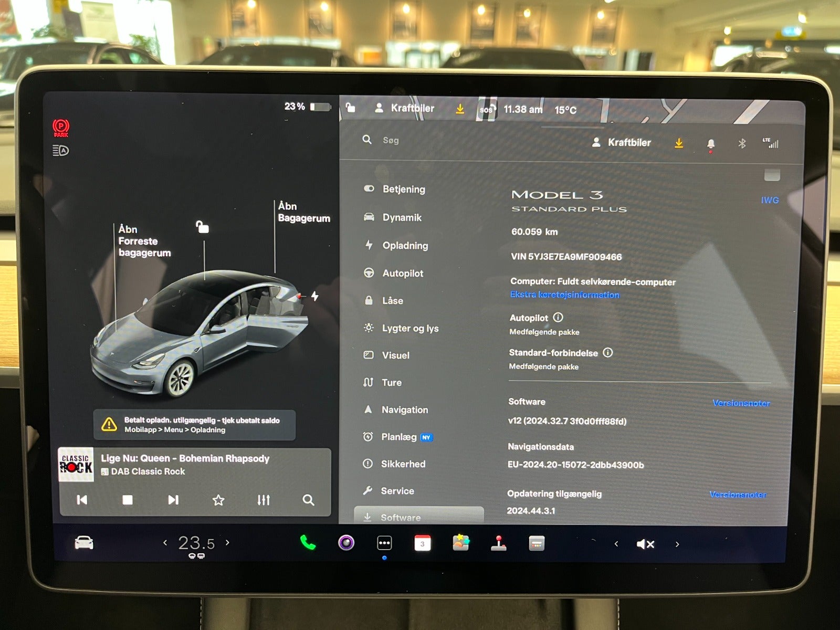Open the Arcade joystick app

point(499,543)
